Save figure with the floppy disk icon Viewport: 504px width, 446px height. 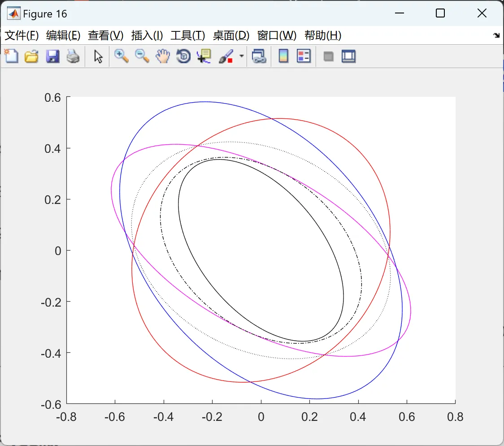click(52, 56)
